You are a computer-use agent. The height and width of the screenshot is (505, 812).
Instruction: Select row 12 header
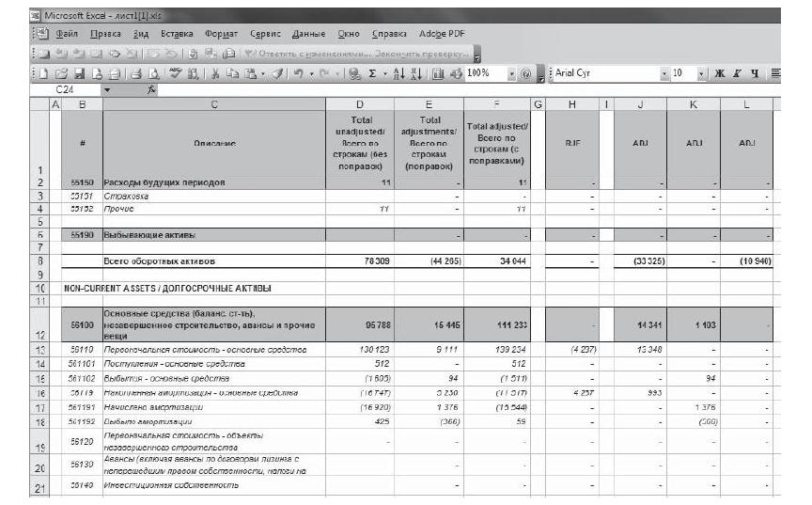[39, 324]
